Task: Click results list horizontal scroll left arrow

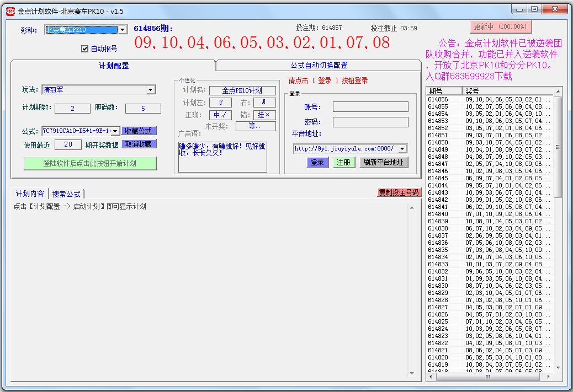Action: click(x=431, y=377)
